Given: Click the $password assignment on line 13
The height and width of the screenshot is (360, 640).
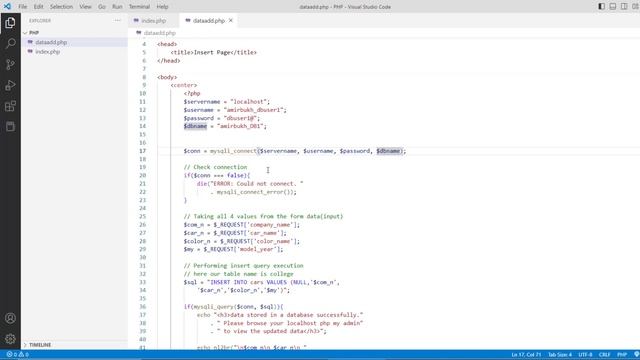Looking at the screenshot, I should click(222, 118).
